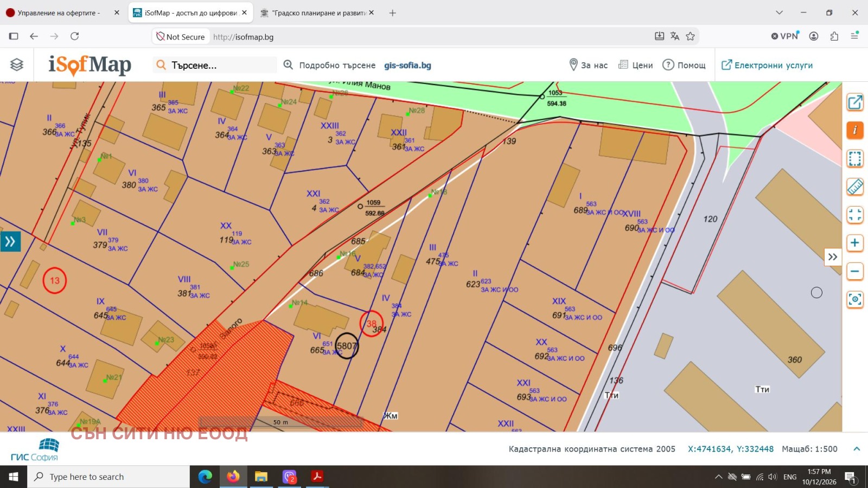Click parcel label 623 on map
This screenshot has height=488, width=868.
473,285
